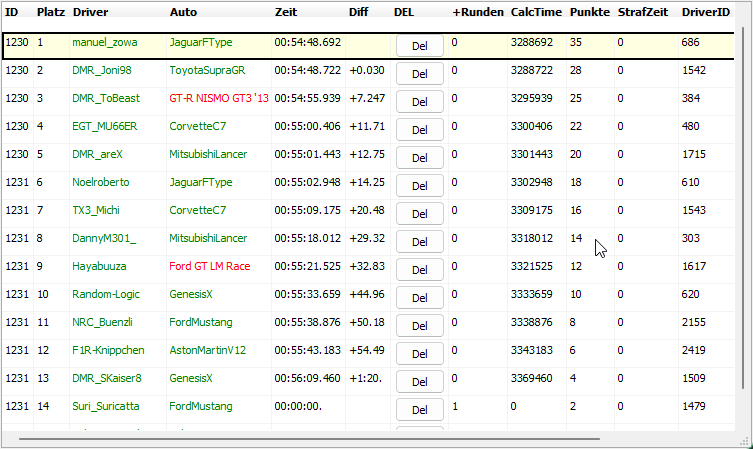Click the +Runden value for Suri_Suricatta
Image resolution: width=753 pixels, height=449 pixels.
456,407
